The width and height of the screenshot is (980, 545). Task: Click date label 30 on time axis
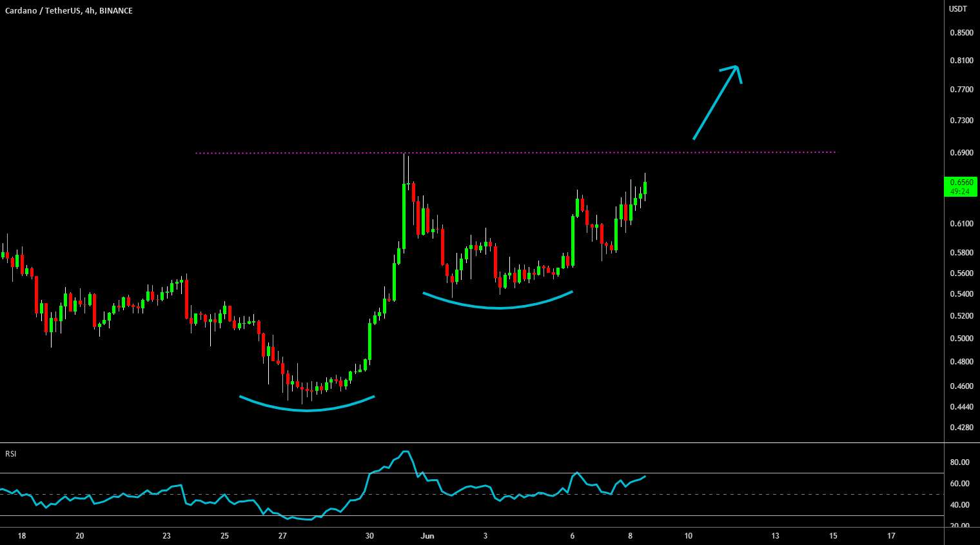pos(369,536)
